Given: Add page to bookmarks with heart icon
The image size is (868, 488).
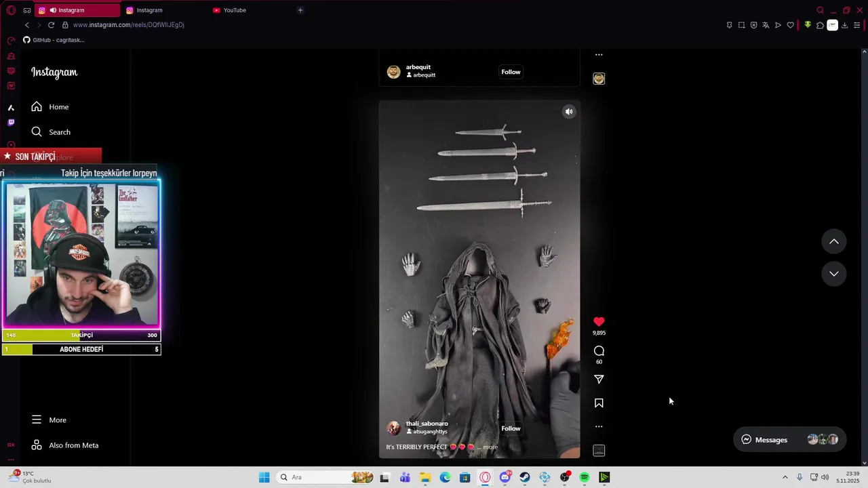Looking at the screenshot, I should pyautogui.click(x=790, y=25).
